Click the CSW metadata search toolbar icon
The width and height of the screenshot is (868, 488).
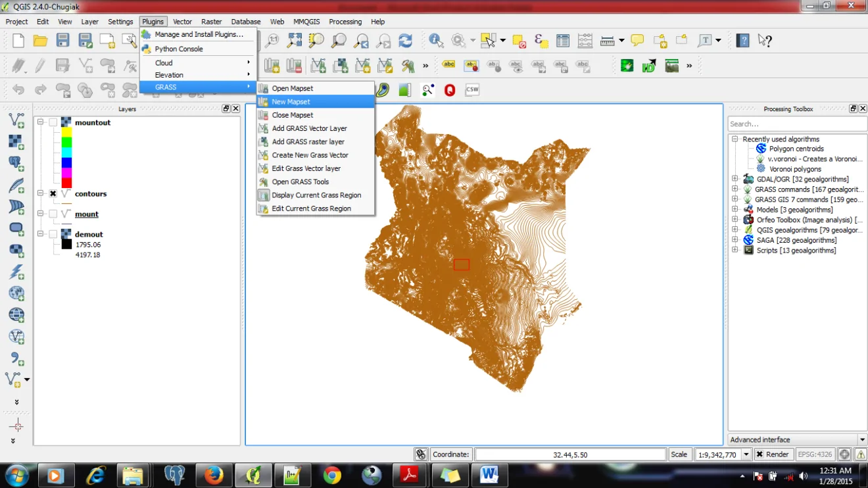tap(471, 90)
